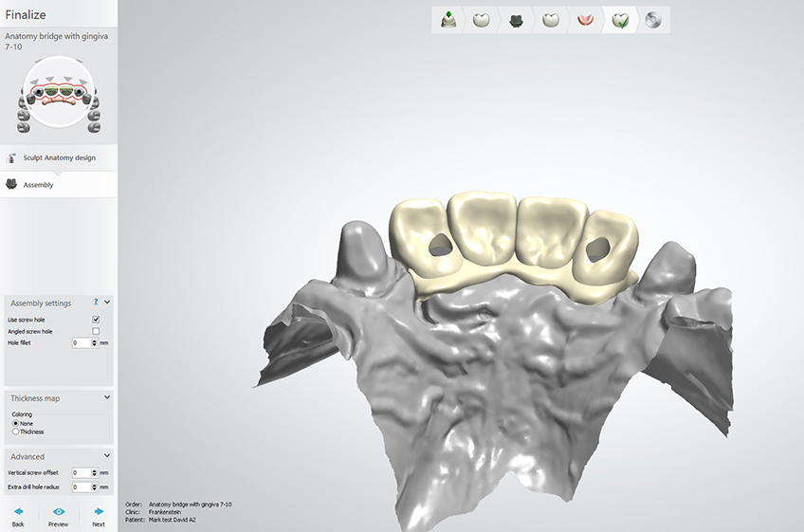Click the Preview eye icon
The image size is (804, 532).
[58, 512]
